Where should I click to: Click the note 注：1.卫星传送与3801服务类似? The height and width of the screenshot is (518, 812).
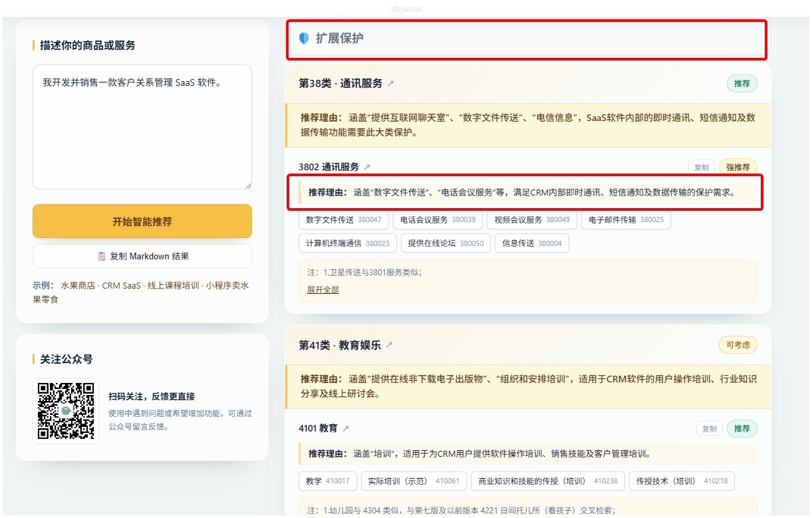coord(364,273)
